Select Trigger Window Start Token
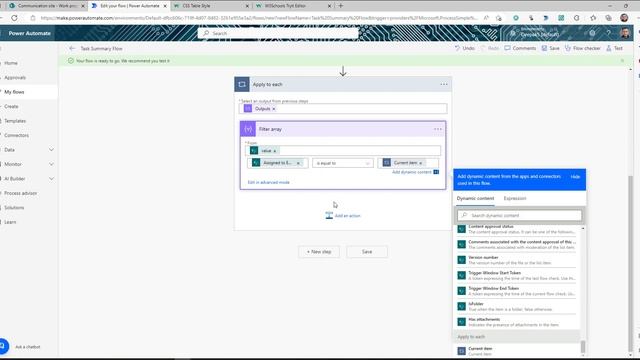 [517, 276]
